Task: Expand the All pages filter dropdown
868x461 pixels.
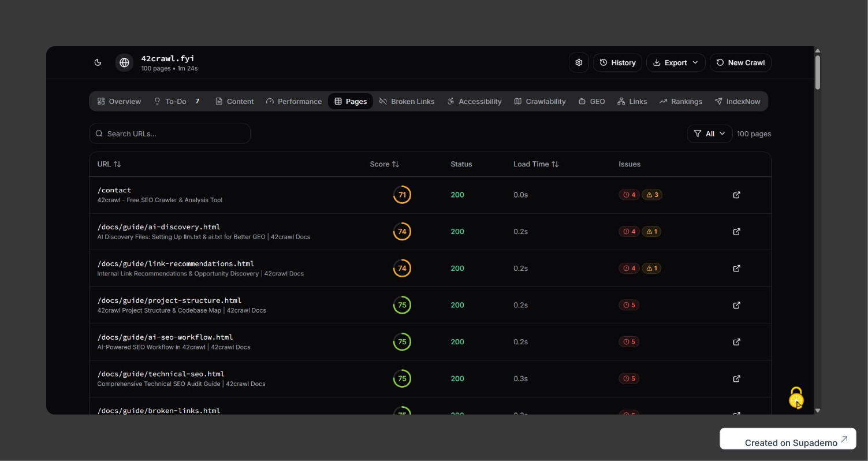Action: [710, 133]
